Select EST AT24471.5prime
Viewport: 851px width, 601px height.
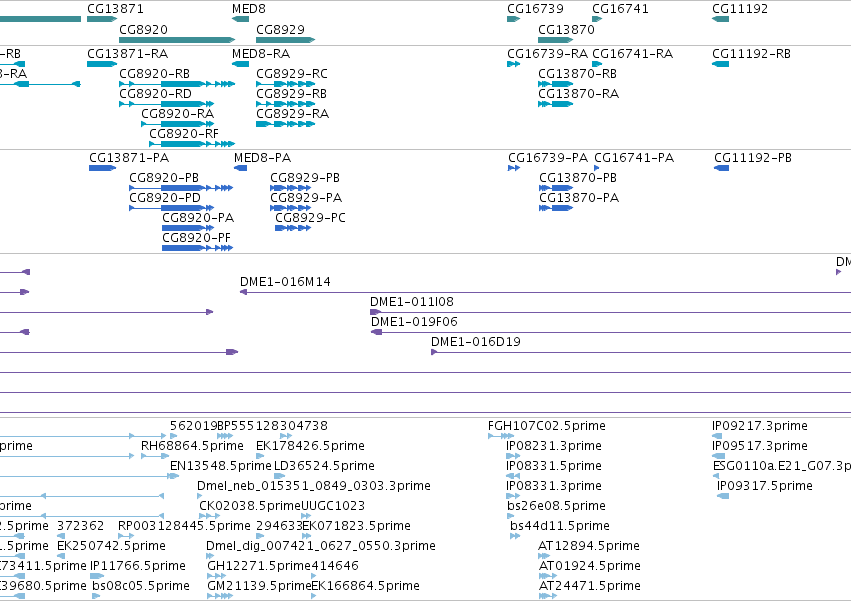[x=589, y=586]
